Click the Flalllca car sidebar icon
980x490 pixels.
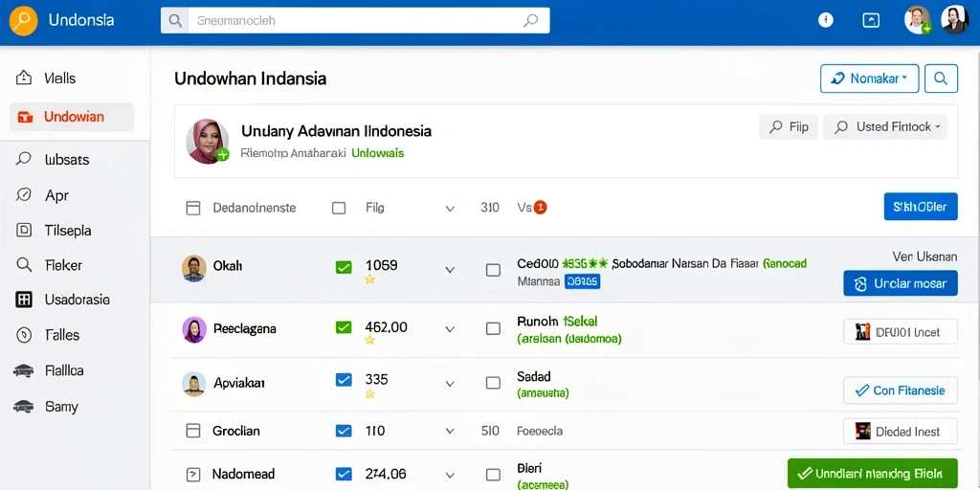[x=23, y=370]
